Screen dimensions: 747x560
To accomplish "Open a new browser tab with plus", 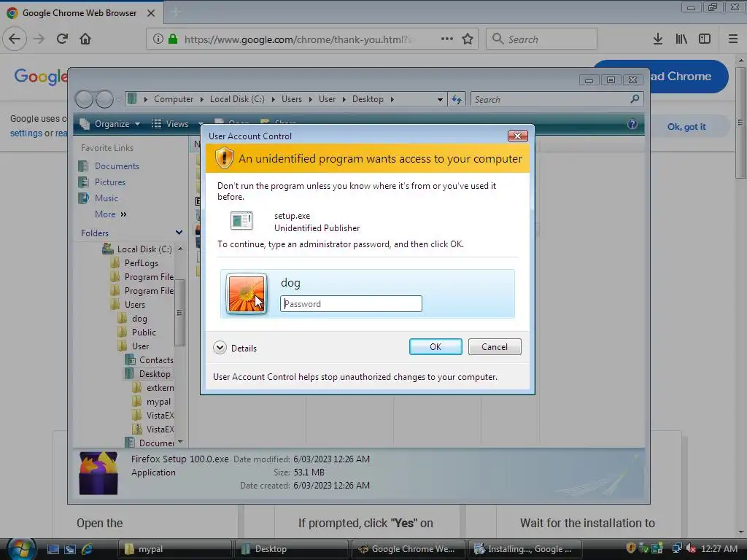I will click(176, 12).
